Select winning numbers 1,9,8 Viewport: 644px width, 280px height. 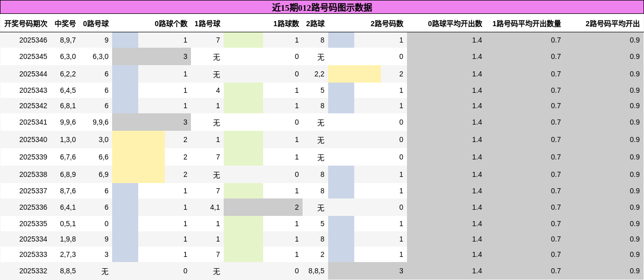[68, 239]
